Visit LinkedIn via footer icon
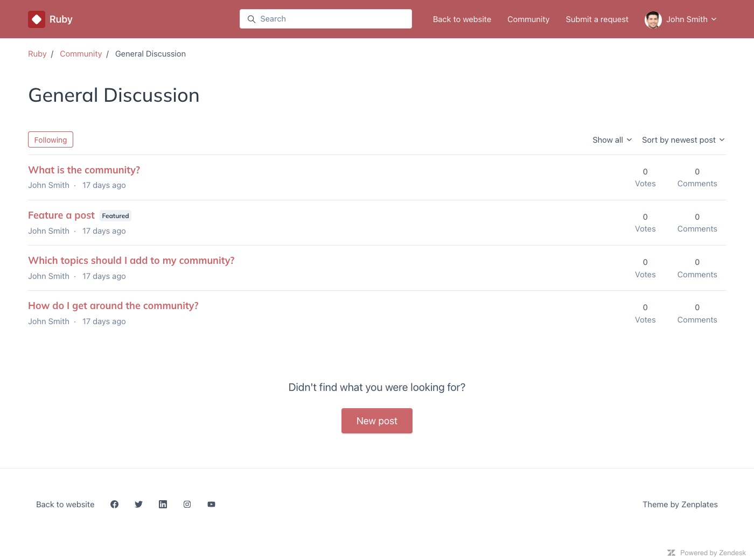Image resolution: width=754 pixels, height=560 pixels. point(163,505)
